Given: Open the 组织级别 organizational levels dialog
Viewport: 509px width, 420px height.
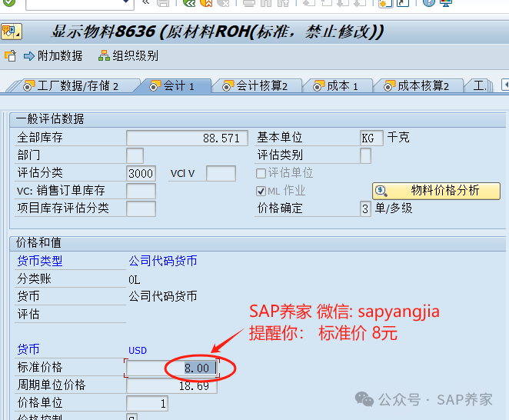Looking at the screenshot, I should (x=128, y=56).
